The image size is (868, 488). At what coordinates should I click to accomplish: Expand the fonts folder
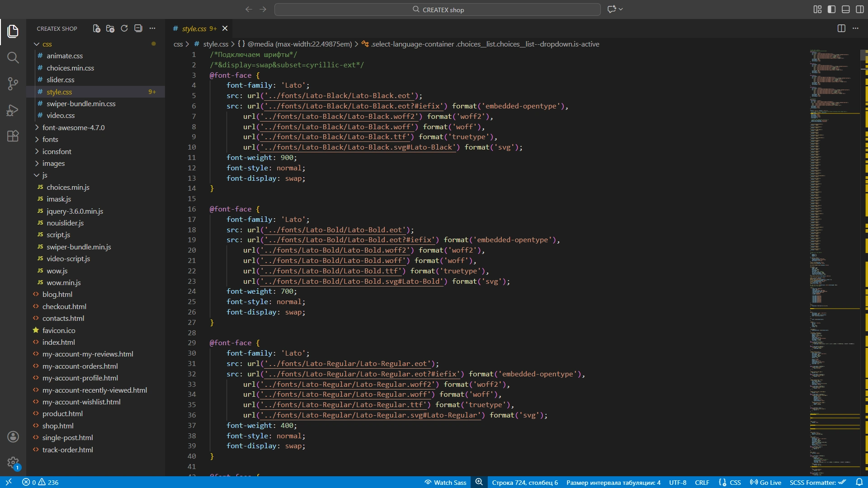pyautogui.click(x=50, y=140)
